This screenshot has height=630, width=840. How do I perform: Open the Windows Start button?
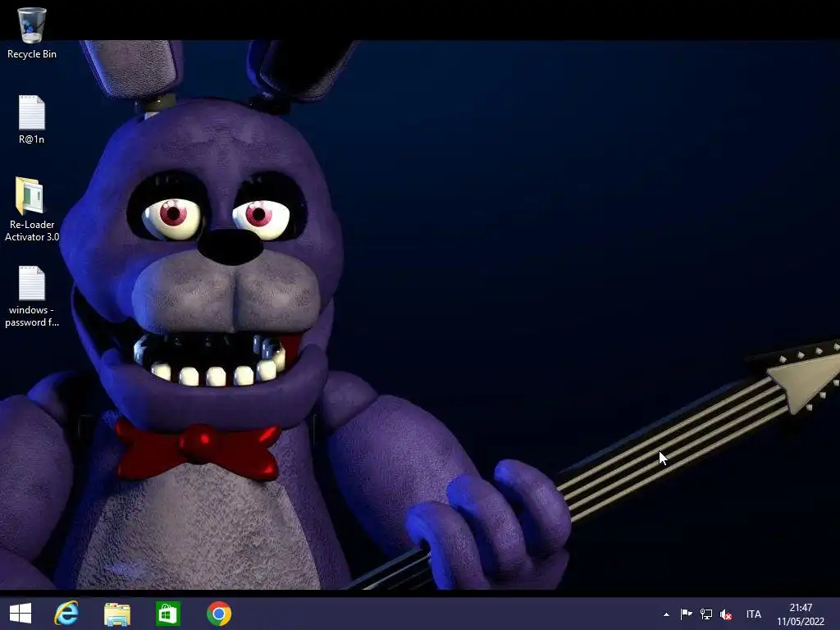pos(21,614)
